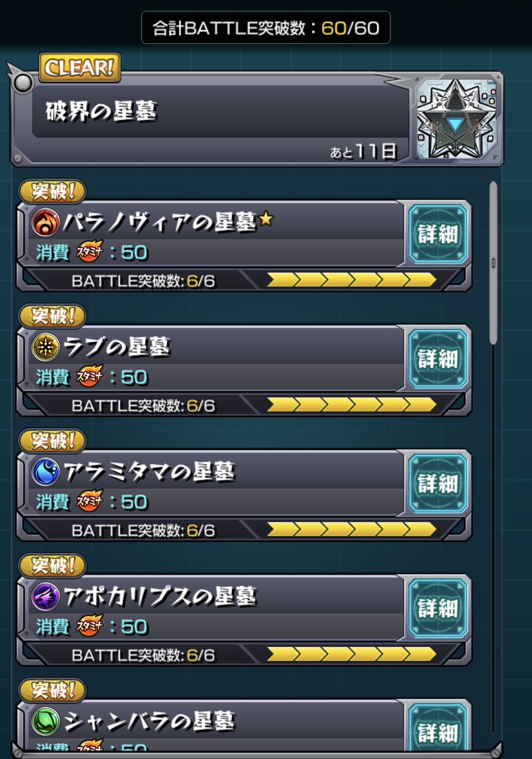The image size is (532, 759).
Task: Select the アラミタマの星墓 quest entry
Action: tap(211, 483)
